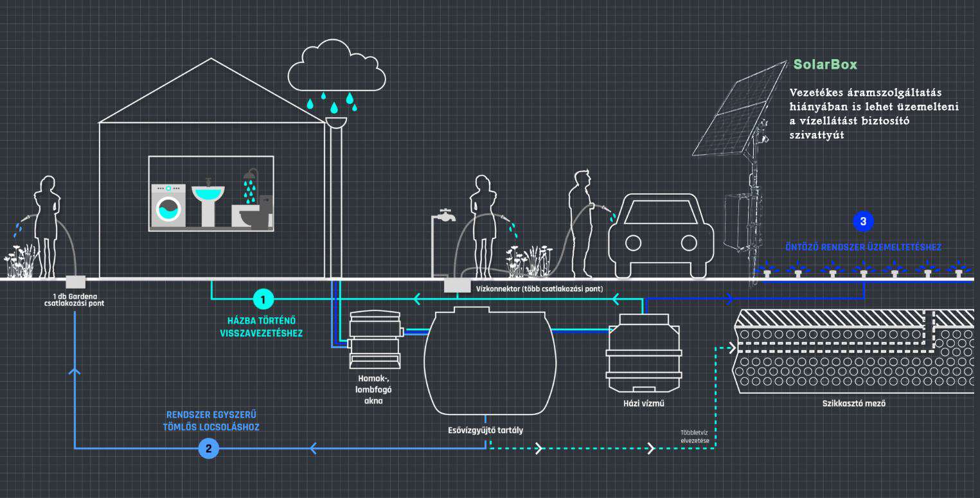
Task: Select the Homok-, lombfogó akna filter
Action: coord(374,340)
